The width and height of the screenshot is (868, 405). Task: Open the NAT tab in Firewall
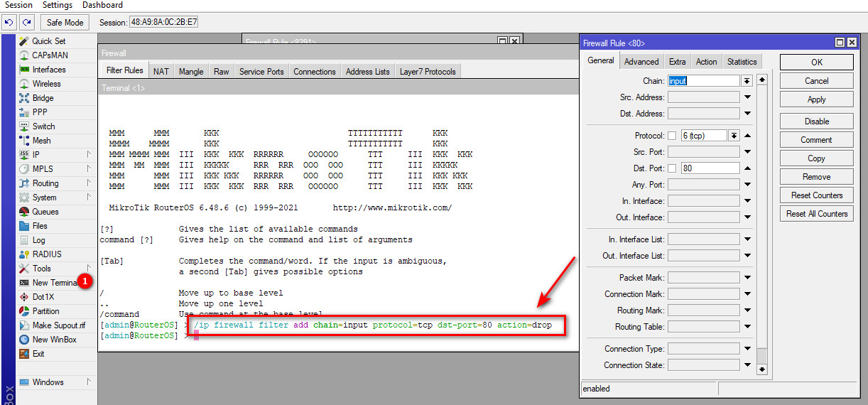pyautogui.click(x=161, y=71)
